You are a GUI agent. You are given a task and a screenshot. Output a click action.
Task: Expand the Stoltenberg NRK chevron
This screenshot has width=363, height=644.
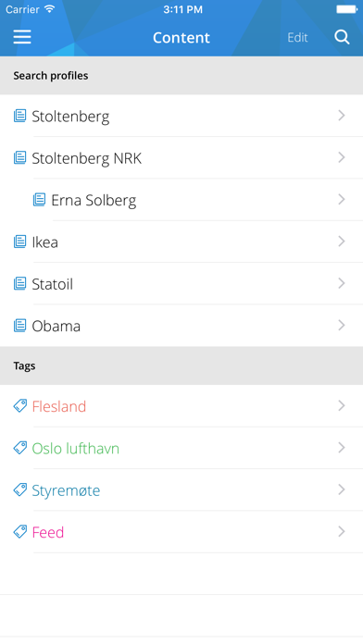pyautogui.click(x=341, y=157)
